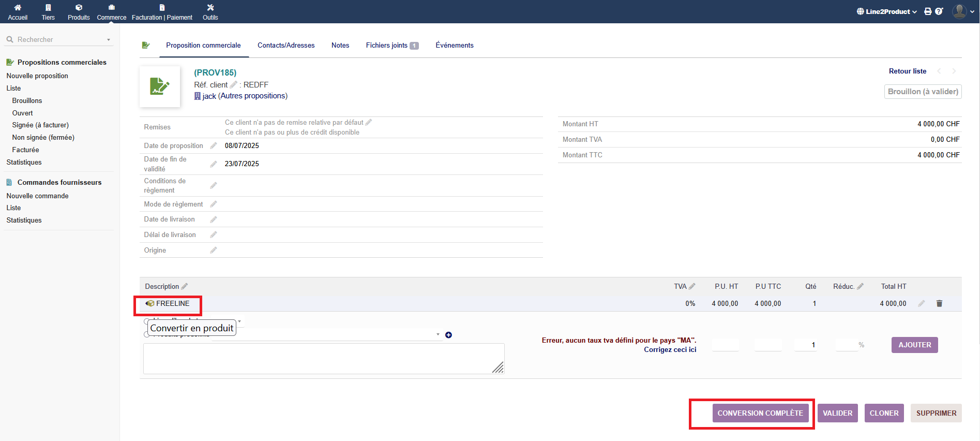
Task: Edit the FREELINE line via pencil icon
Action: (921, 303)
